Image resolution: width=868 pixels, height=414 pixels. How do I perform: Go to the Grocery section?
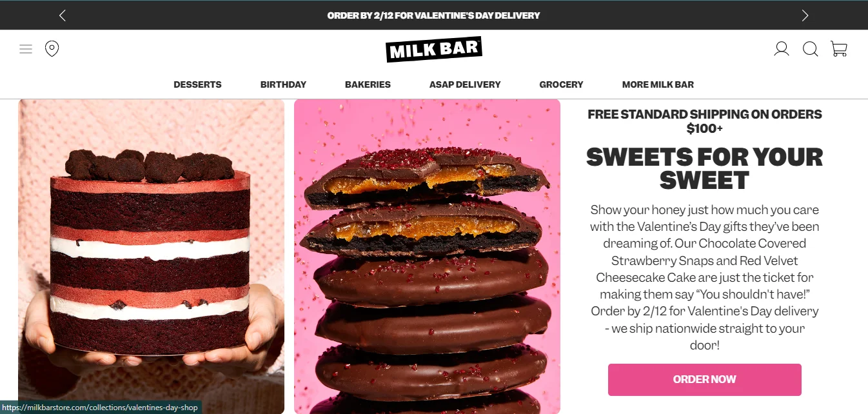pos(561,84)
